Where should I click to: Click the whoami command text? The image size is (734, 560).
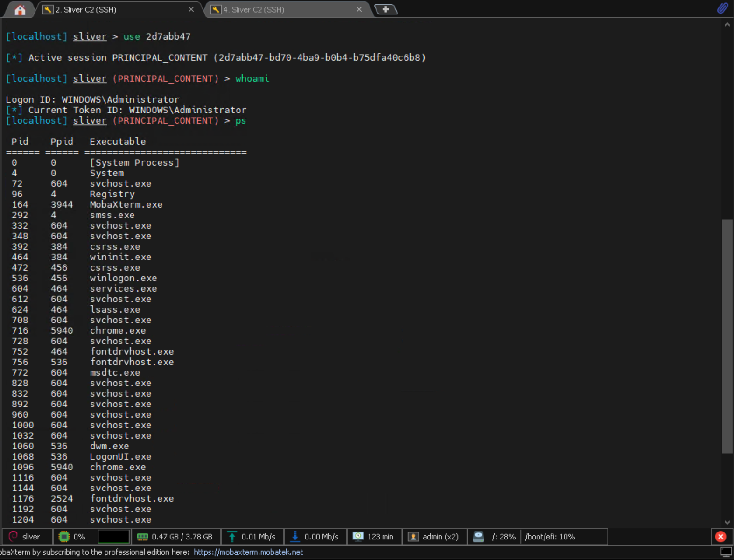tap(252, 78)
